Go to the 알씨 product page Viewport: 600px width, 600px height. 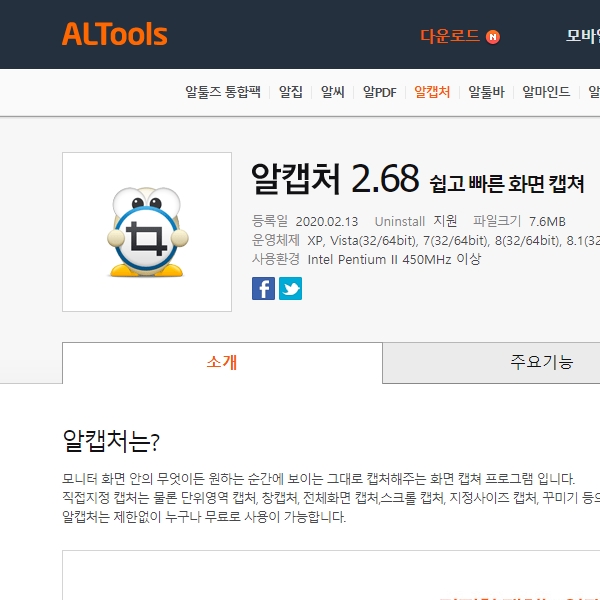tap(332, 92)
